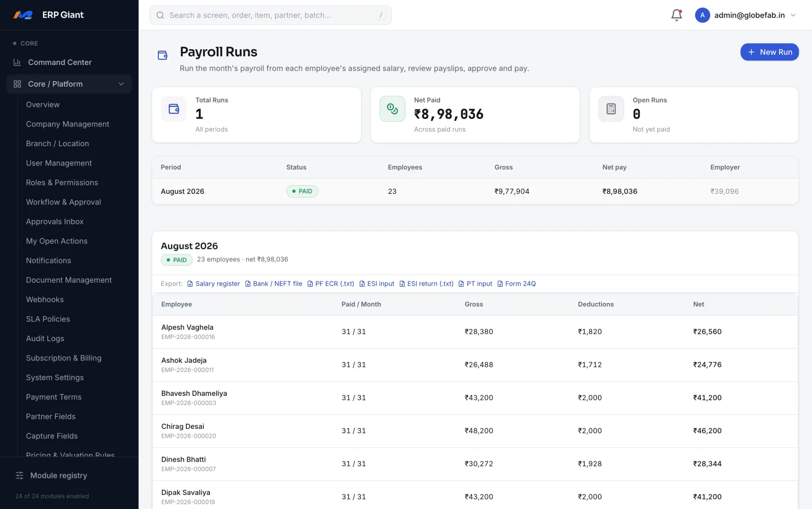Click Chirag Desai's net ₹46,200
The height and width of the screenshot is (509, 812).
click(x=707, y=431)
